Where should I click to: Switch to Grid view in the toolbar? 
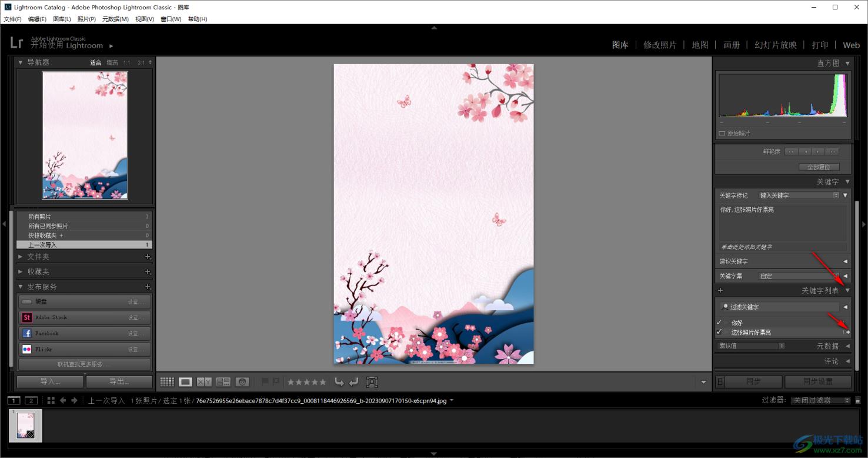pos(167,382)
